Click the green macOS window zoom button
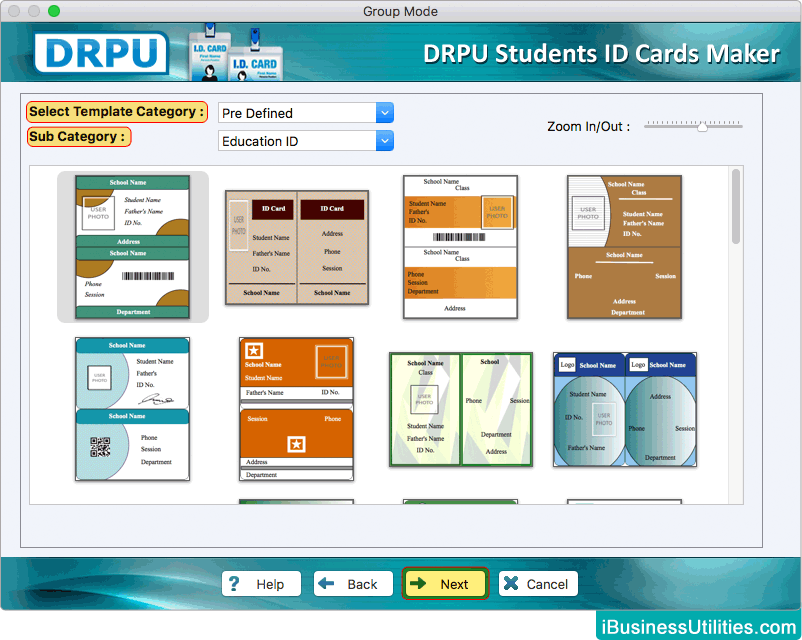The image size is (802, 640). 54,11
